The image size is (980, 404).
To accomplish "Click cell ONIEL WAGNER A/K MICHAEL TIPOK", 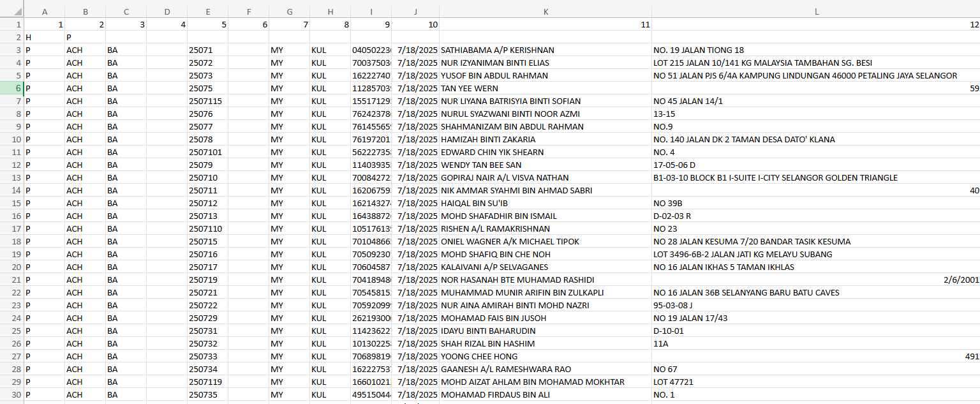I will point(546,241).
